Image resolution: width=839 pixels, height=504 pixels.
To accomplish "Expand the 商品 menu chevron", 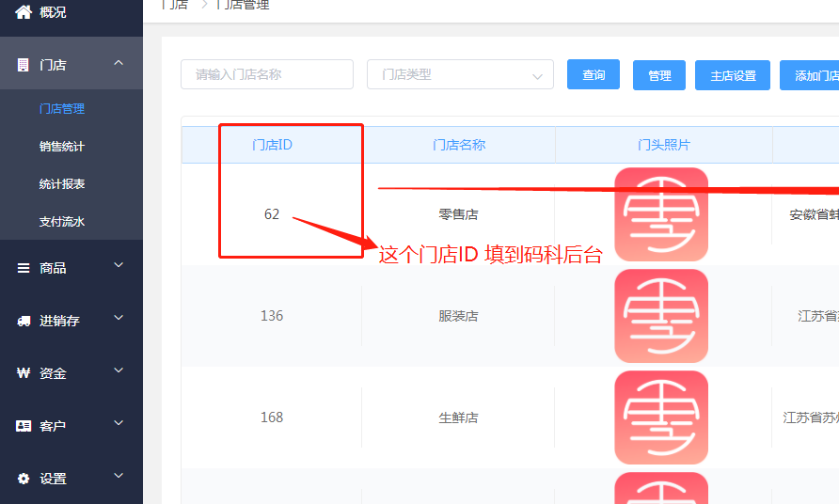I will (119, 265).
